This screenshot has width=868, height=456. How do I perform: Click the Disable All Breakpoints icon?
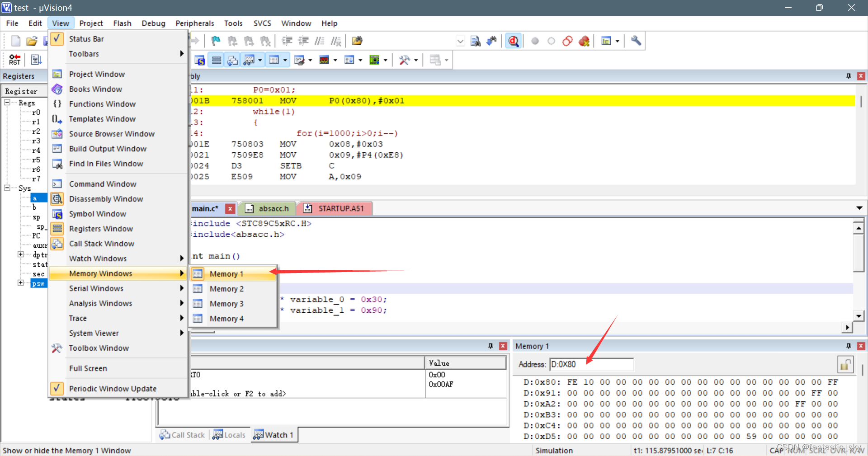pyautogui.click(x=567, y=41)
